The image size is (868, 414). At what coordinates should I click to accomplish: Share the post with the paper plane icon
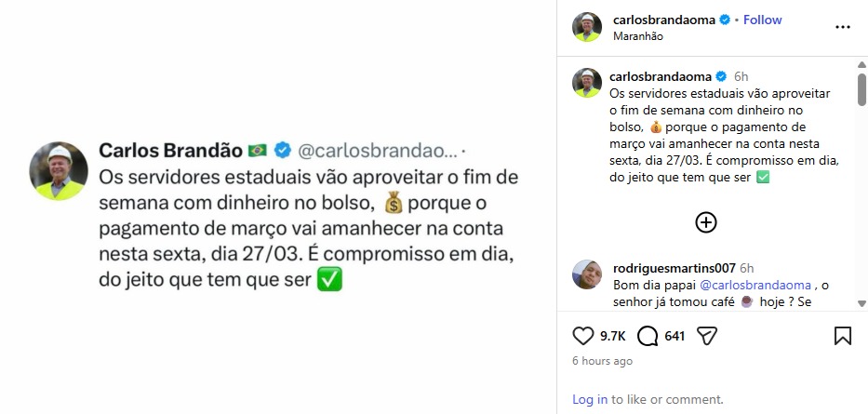tap(707, 336)
